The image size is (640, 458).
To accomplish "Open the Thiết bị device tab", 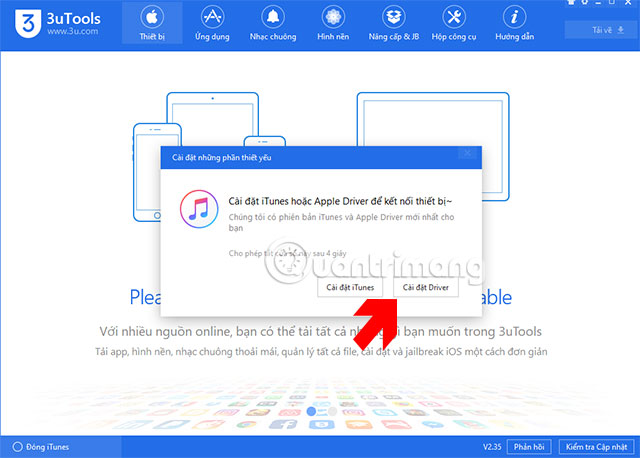I will pyautogui.click(x=152, y=23).
